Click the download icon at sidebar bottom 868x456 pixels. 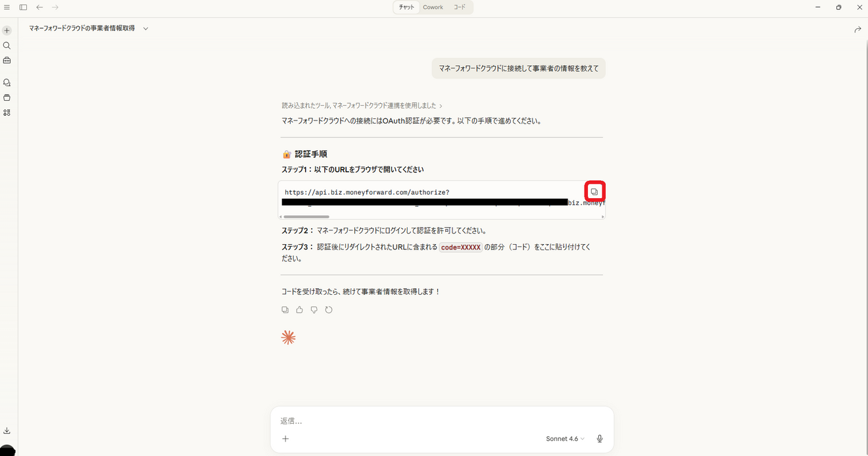point(7,430)
